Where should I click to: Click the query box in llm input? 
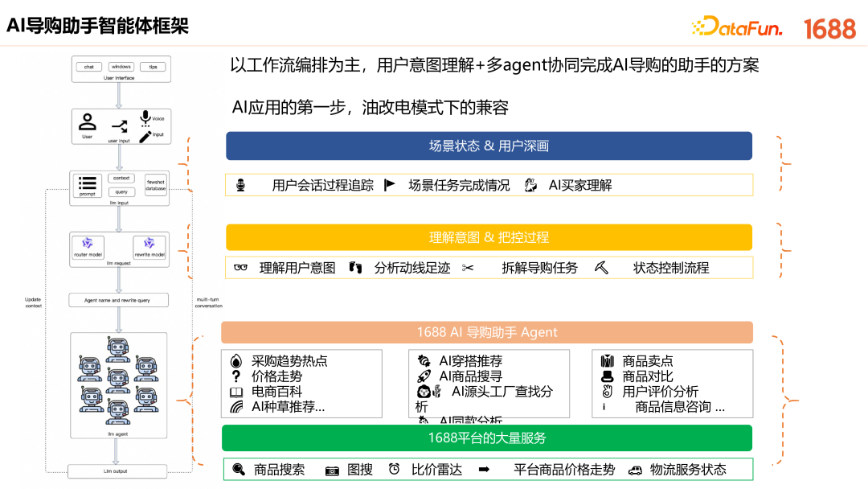pyautogui.click(x=121, y=191)
